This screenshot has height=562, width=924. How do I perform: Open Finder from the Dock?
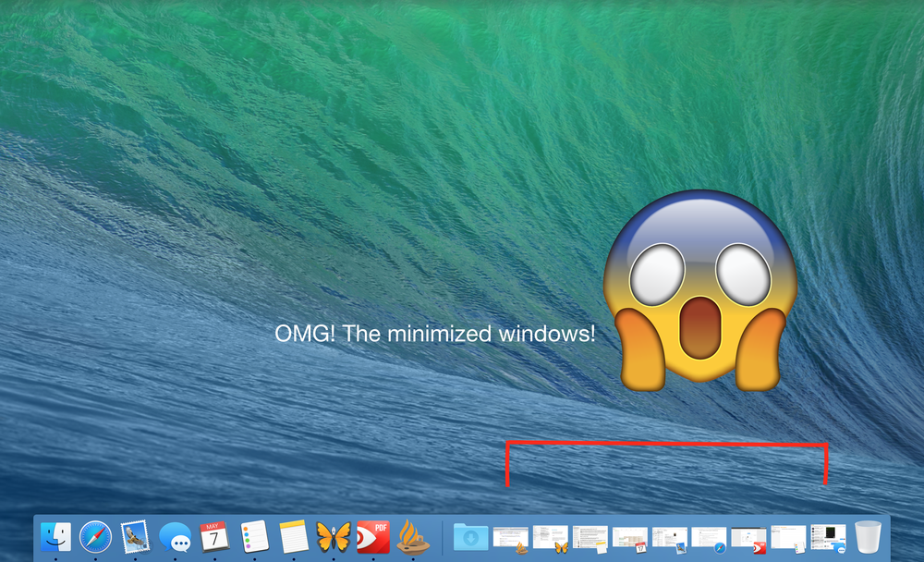tap(56, 536)
